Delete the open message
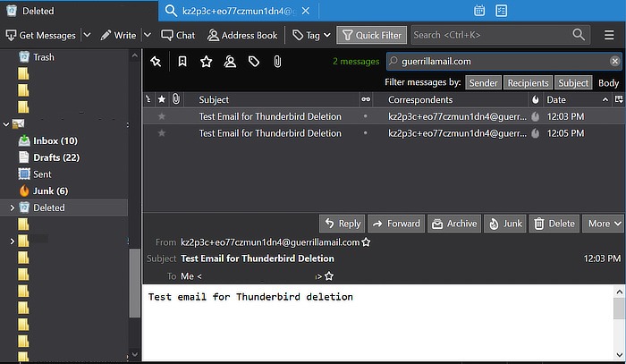This screenshot has height=364, width=626. tap(554, 224)
